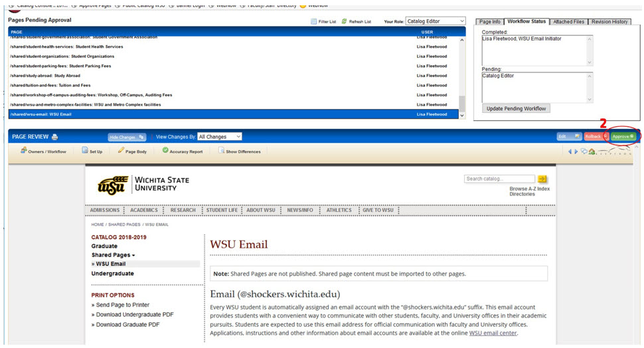
Task: Click the WSU email center hyperlink
Action: tap(493, 333)
